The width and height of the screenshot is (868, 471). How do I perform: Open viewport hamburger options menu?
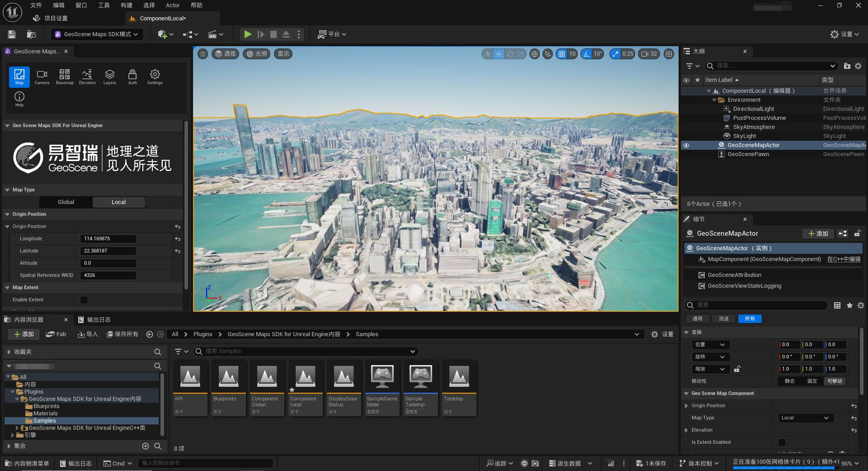(x=203, y=54)
